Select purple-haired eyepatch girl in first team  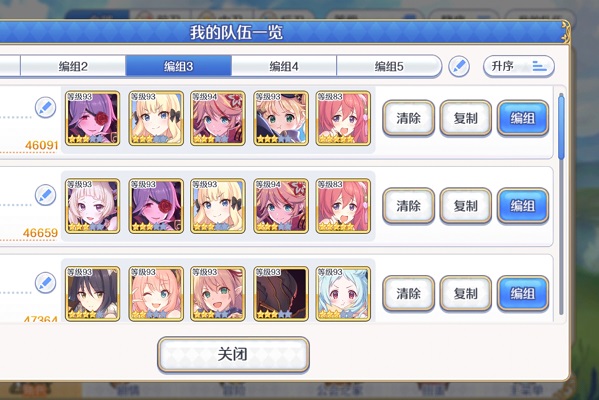(92, 118)
